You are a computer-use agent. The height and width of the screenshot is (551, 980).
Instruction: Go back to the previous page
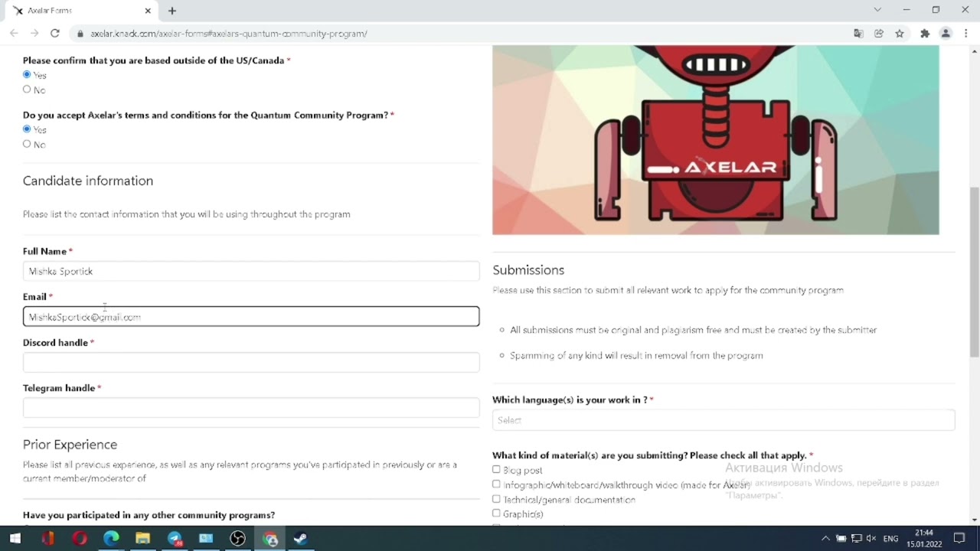[x=14, y=33]
